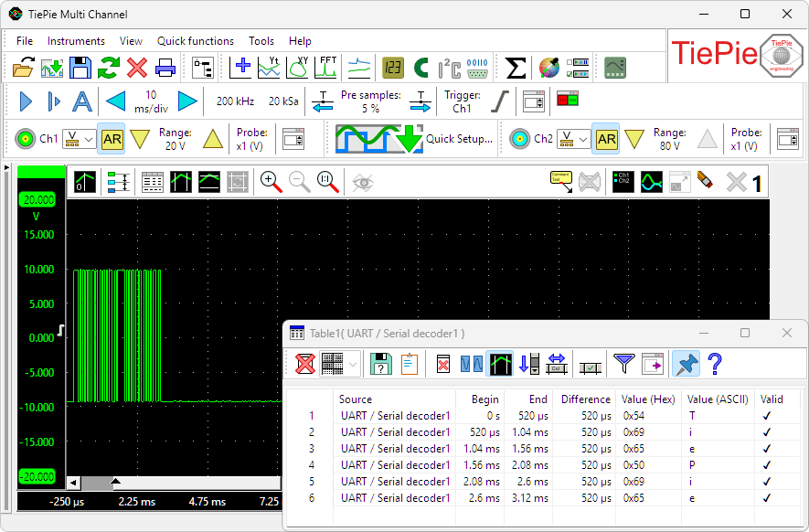The height and width of the screenshot is (532, 809).
Task: Open the Ch1 settings window icon
Action: pyautogui.click(x=293, y=139)
